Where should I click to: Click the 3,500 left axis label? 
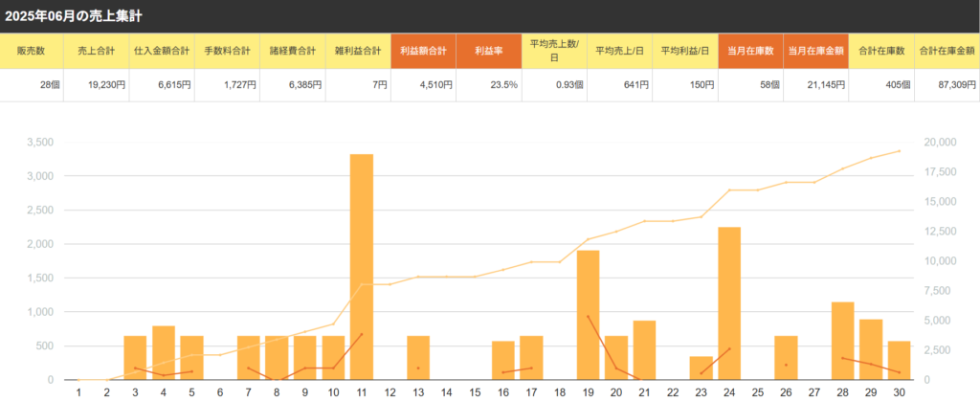click(40, 143)
